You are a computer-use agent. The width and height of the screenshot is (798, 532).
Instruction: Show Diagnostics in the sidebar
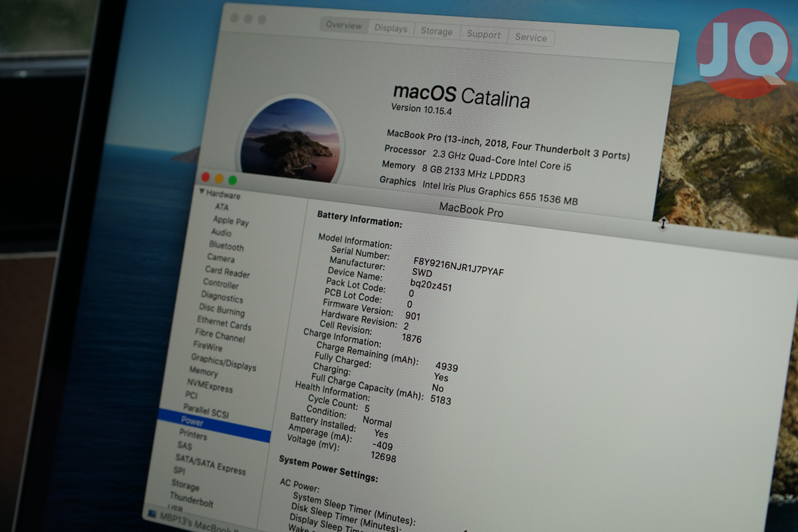pos(222,297)
